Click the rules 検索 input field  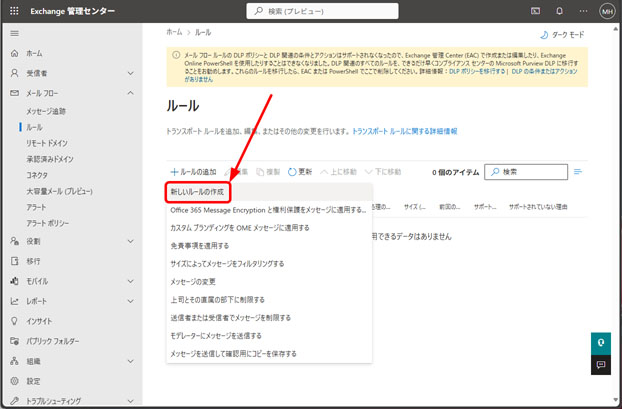point(526,172)
